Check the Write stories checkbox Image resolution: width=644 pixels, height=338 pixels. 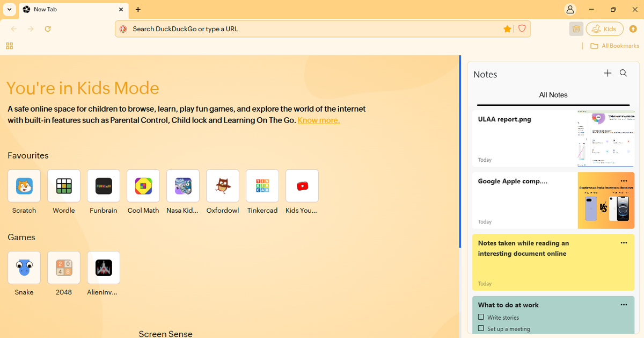[x=481, y=317]
